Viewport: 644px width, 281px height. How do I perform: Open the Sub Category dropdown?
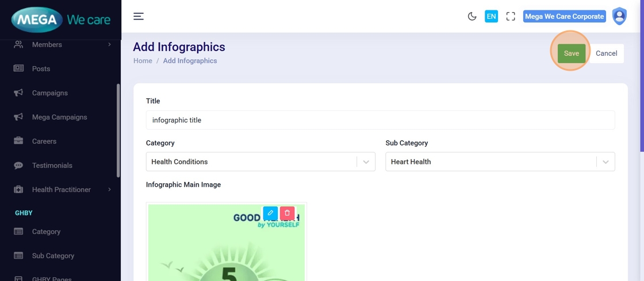coord(500,162)
